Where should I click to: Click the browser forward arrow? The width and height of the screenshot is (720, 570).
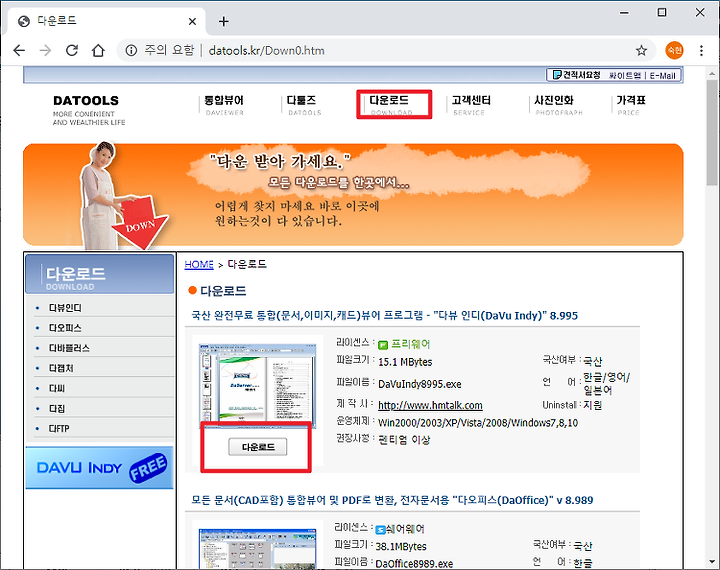point(45,50)
